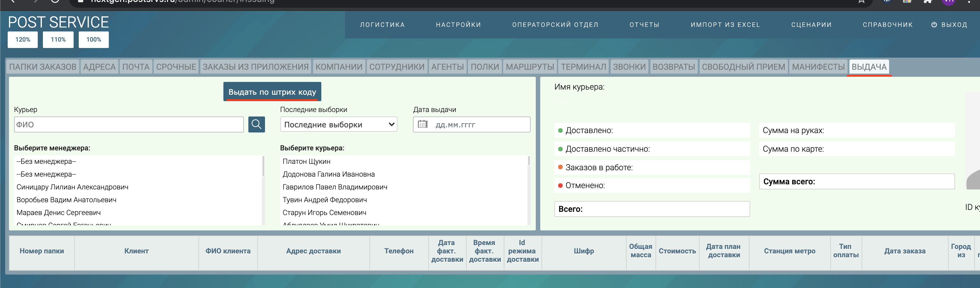
Task: Switch to ПОЛКИ tab
Action: 485,67
